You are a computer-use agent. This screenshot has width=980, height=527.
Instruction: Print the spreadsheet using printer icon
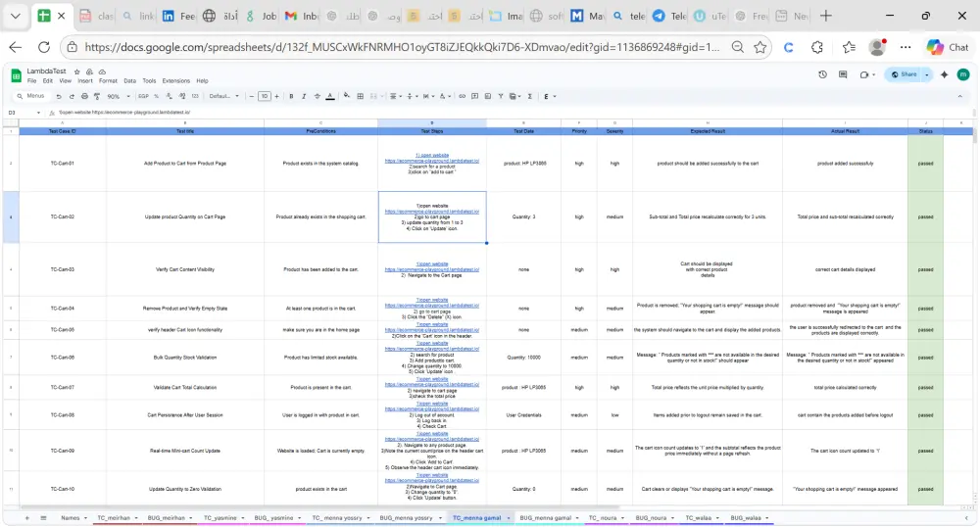84,96
